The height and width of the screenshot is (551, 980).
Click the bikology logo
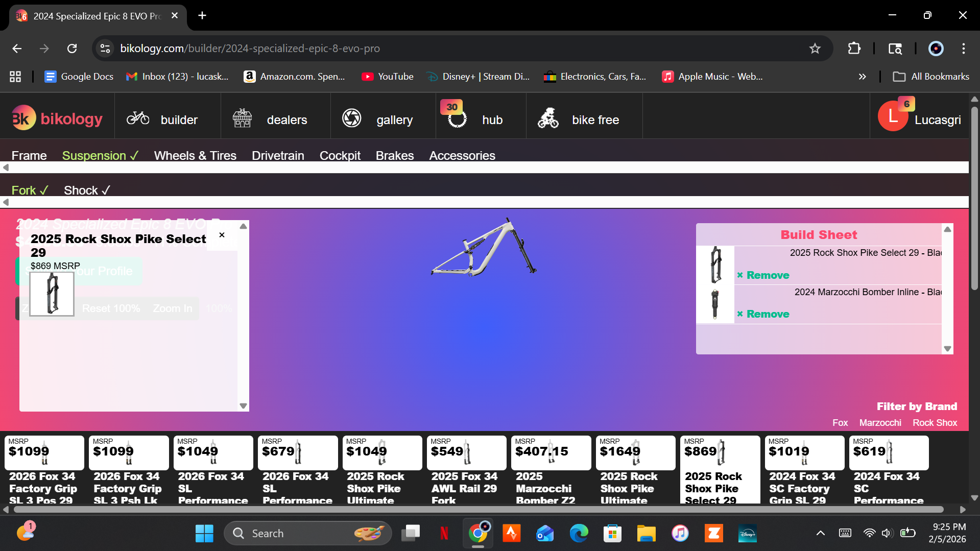(x=57, y=117)
